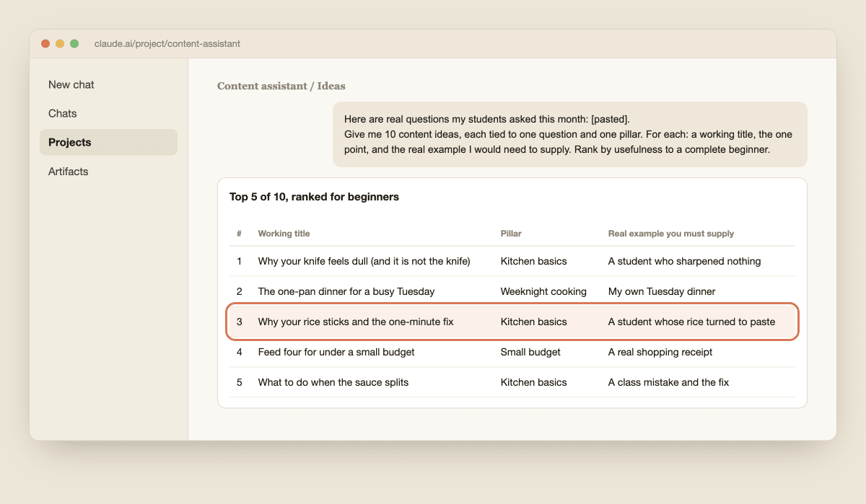Screen dimensions: 866x504
Task: Click row number 1 cell
Action: tap(240, 261)
